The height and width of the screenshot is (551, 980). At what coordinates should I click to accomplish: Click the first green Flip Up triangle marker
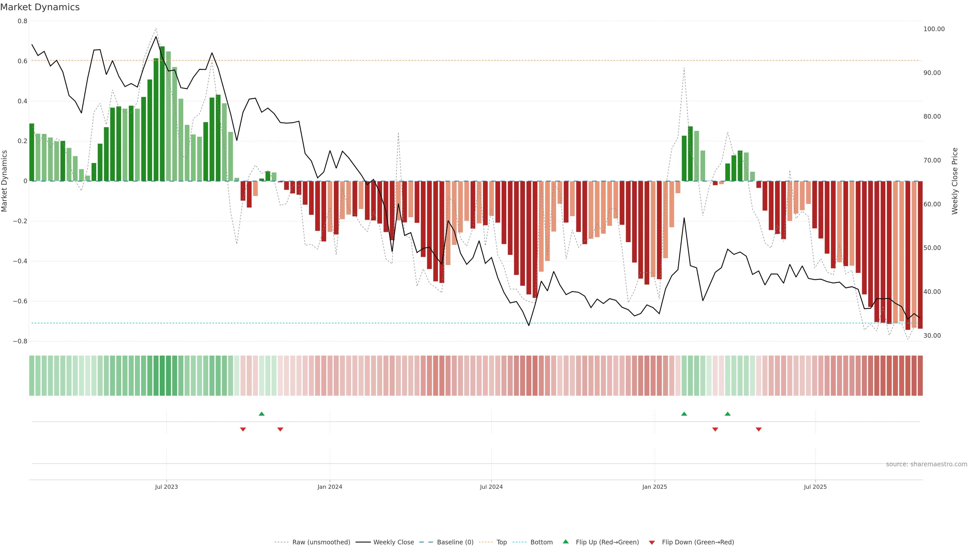(261, 414)
